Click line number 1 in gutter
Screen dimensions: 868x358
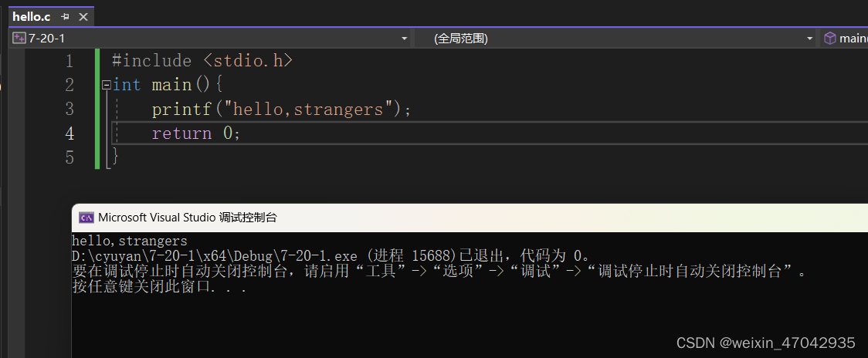click(70, 61)
